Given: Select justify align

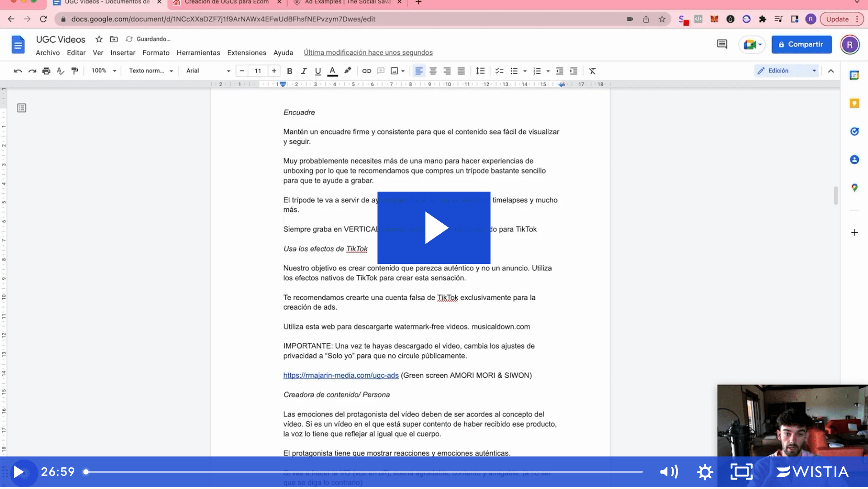Looking at the screenshot, I should [461, 71].
